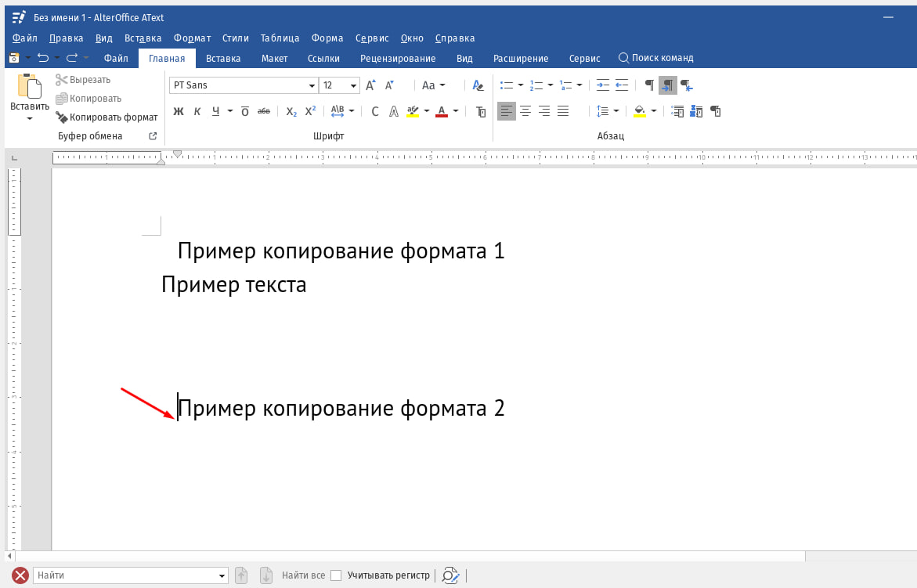Open the Справка menu
This screenshot has height=588, width=917.
click(455, 38)
